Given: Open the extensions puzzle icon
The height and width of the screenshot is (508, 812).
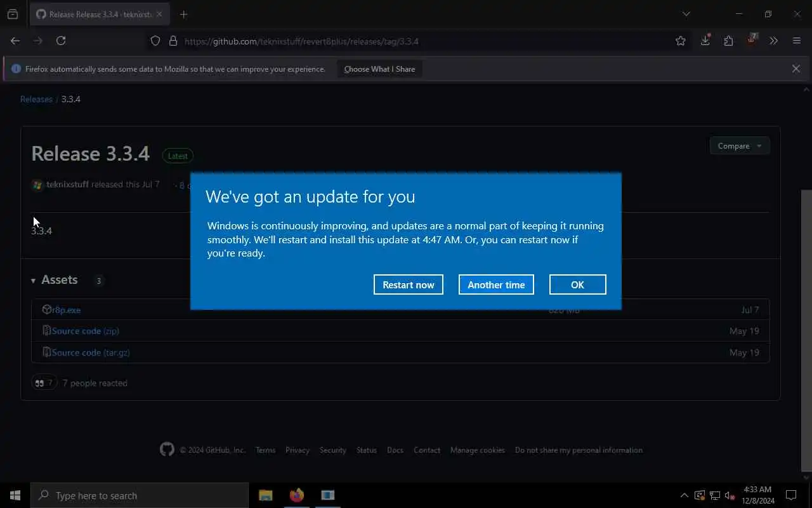Looking at the screenshot, I should (x=728, y=41).
